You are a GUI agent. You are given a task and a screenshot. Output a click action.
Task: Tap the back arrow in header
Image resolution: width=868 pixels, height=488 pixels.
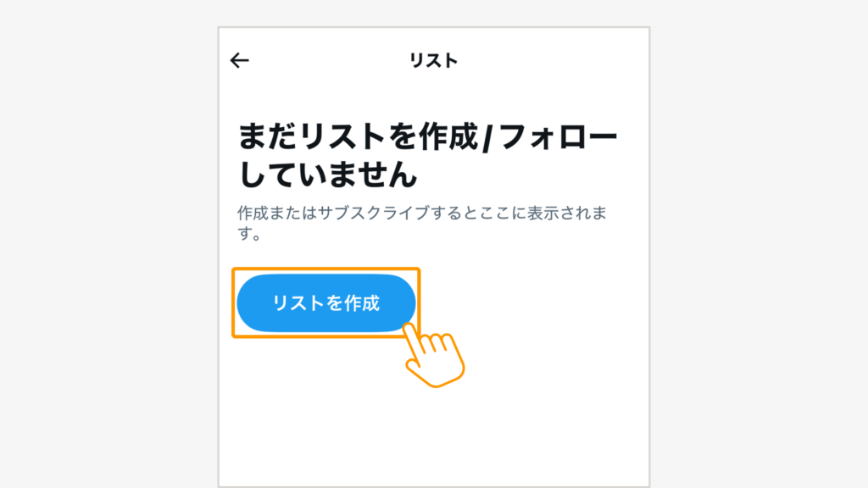coord(240,60)
